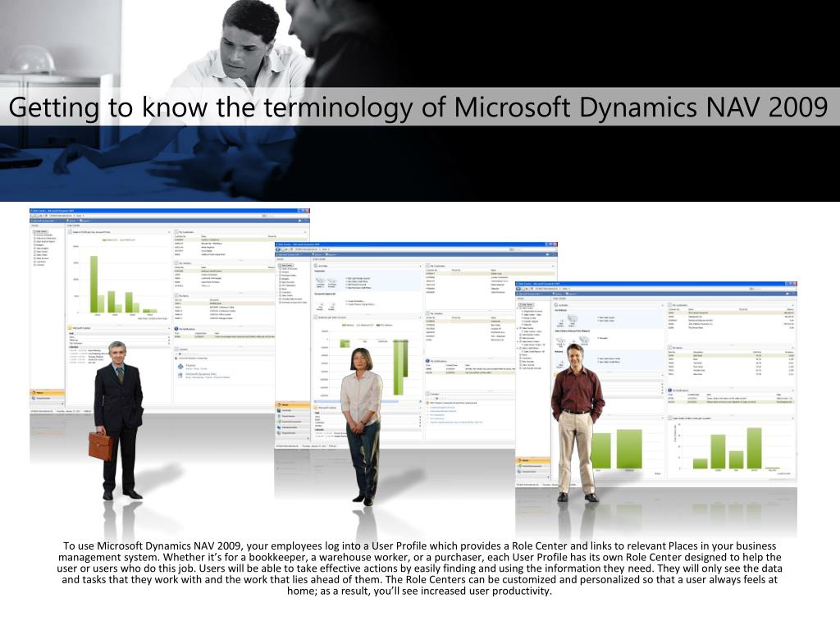Select orange Home button in suited man's window
The height and width of the screenshot is (630, 840).
pos(47,393)
